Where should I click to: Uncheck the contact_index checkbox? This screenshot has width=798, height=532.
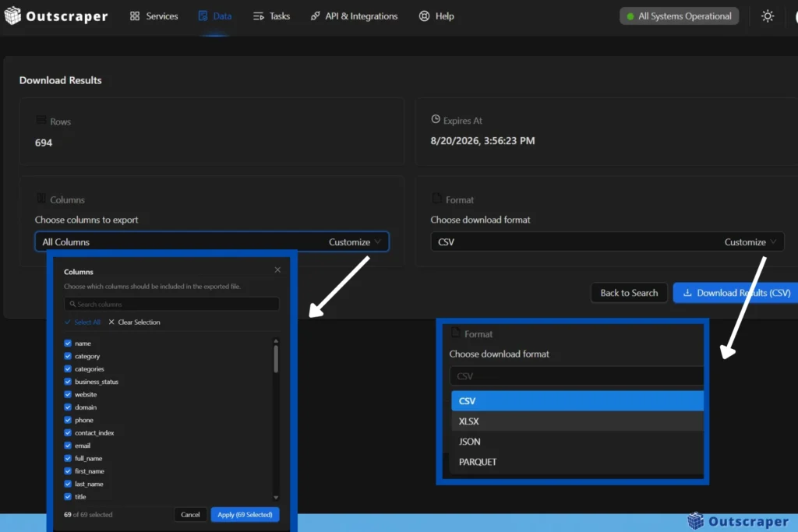pos(68,433)
